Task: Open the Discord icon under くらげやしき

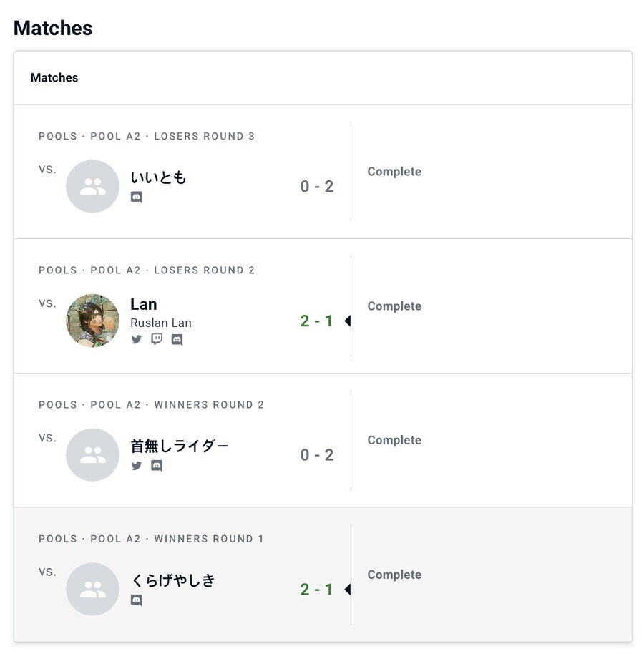Action: pyautogui.click(x=136, y=600)
